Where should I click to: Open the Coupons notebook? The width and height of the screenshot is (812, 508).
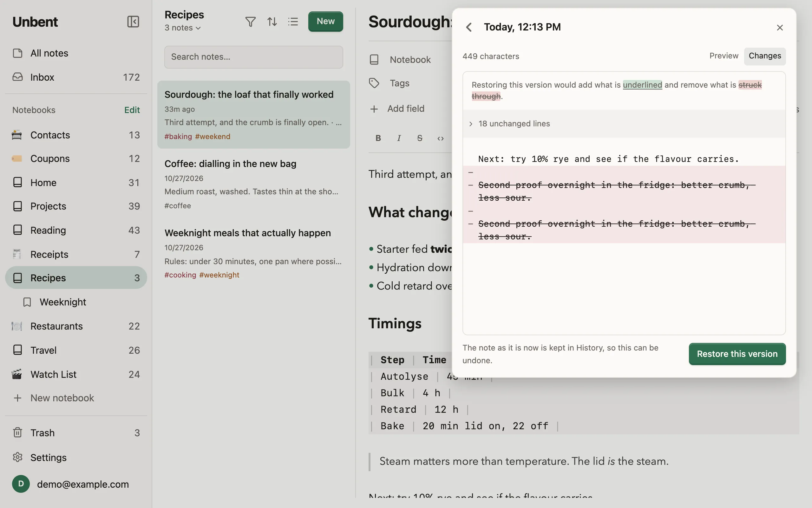point(76,158)
